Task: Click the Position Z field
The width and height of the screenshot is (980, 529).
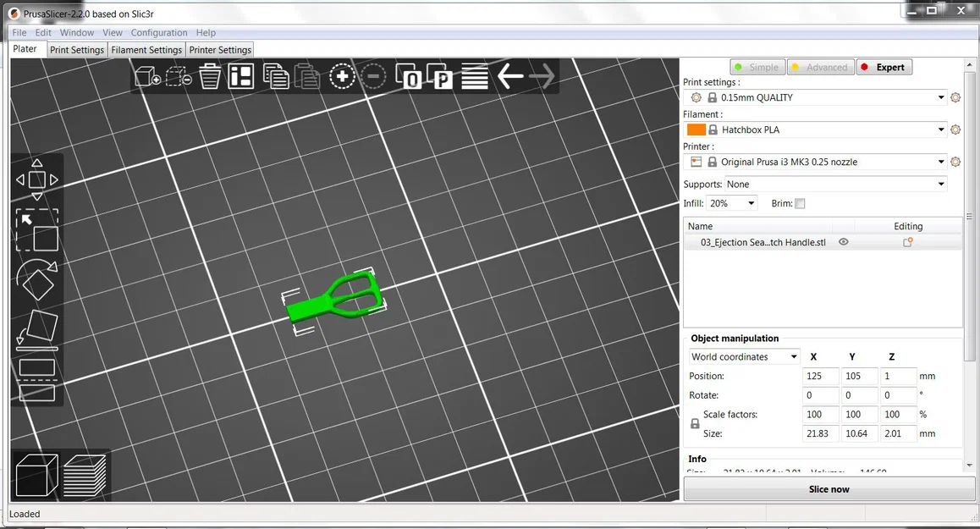Action: tap(898, 376)
